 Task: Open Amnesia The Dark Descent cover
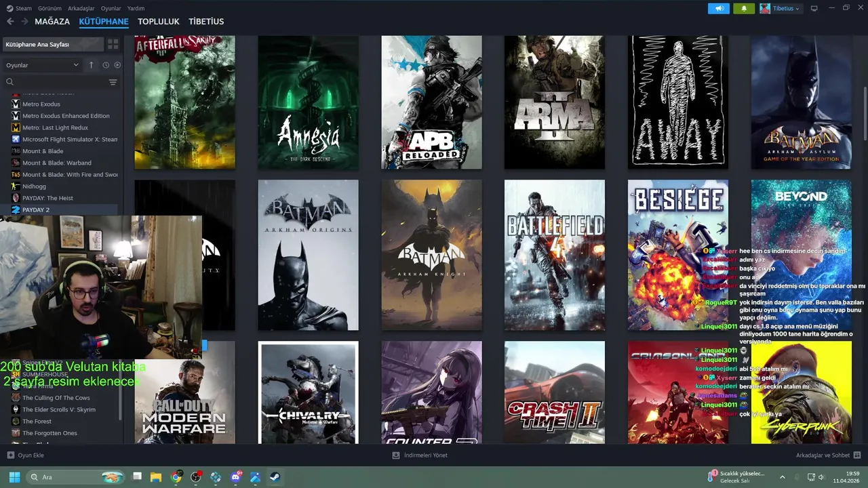point(309,102)
